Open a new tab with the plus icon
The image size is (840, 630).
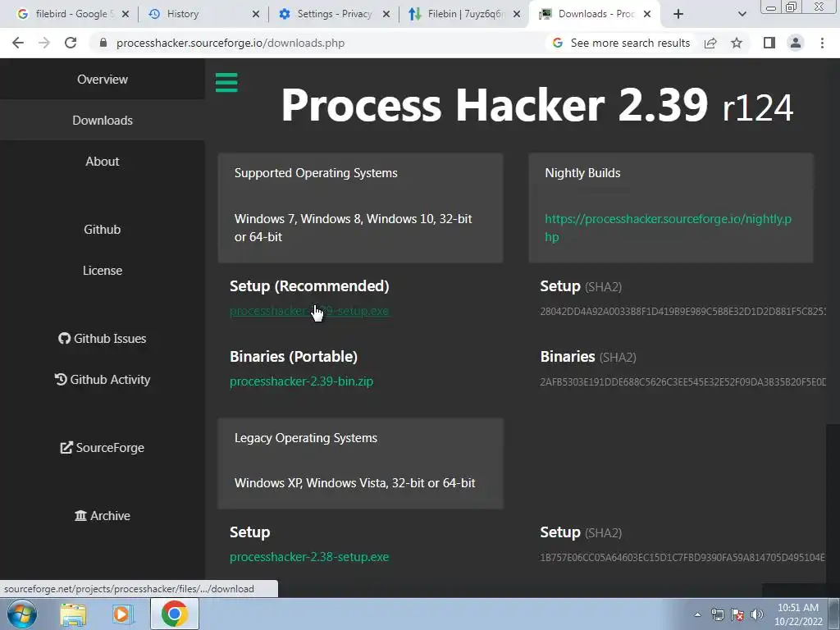coord(678,14)
